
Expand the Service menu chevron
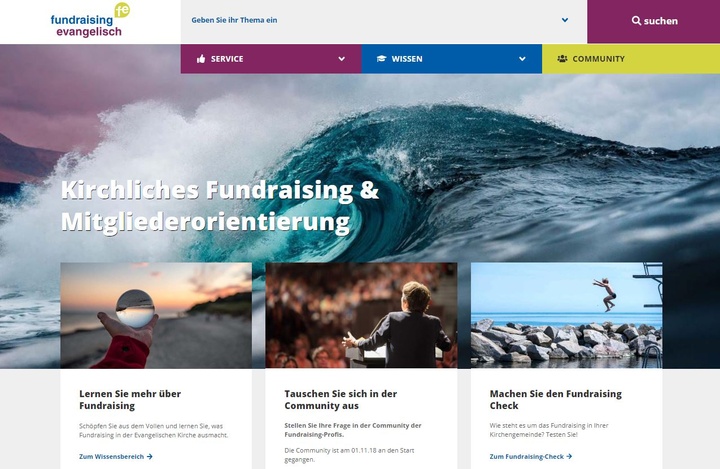point(342,59)
